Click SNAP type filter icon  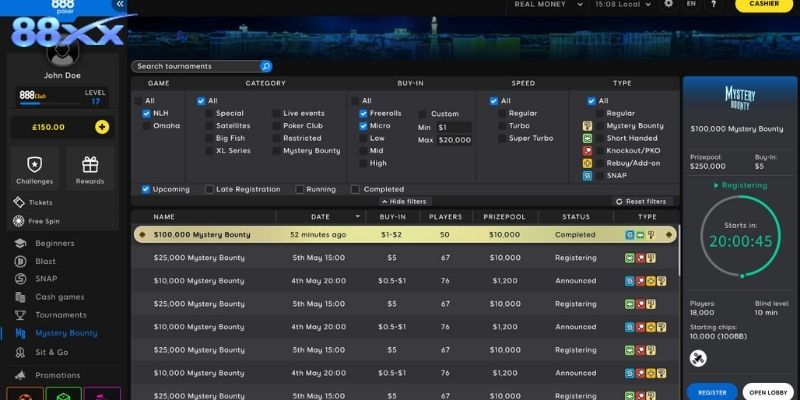coord(587,176)
